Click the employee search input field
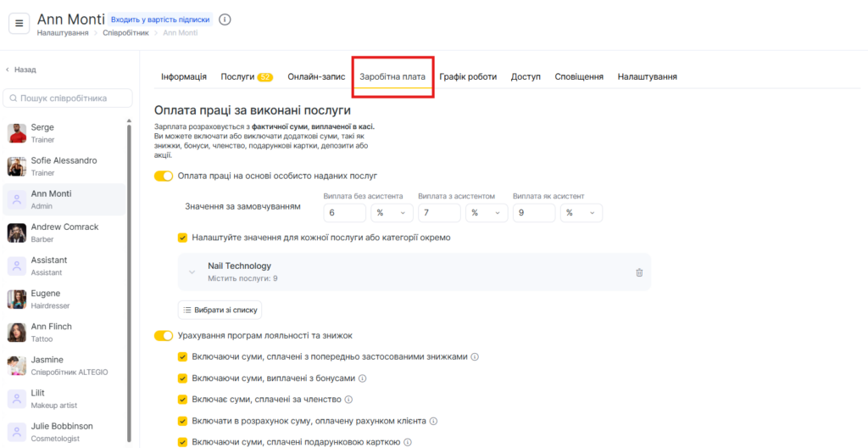868x448 pixels. 68,98
